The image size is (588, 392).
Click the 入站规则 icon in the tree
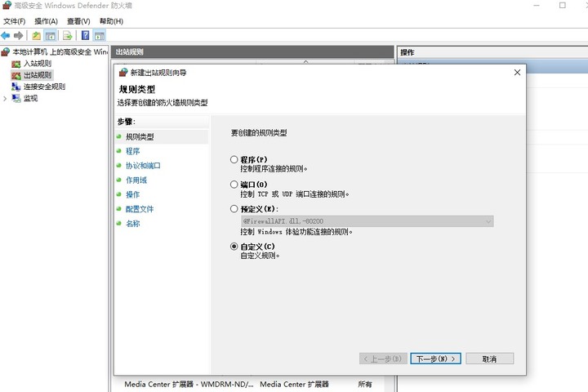coord(16,64)
